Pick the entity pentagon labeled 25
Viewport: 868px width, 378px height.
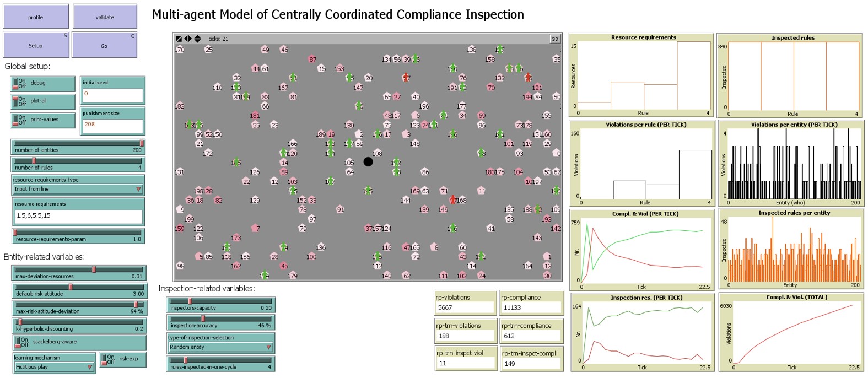click(208, 50)
